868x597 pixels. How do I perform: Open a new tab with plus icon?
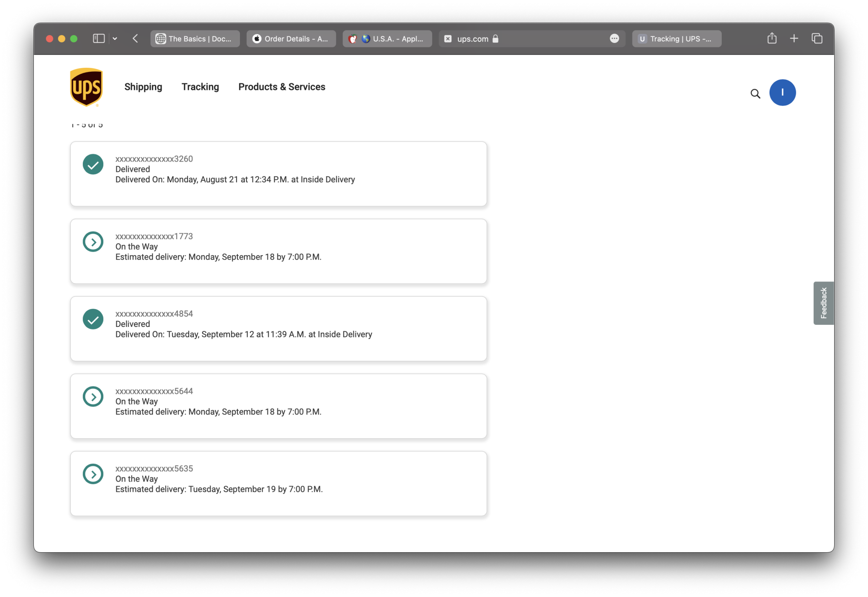click(x=794, y=39)
